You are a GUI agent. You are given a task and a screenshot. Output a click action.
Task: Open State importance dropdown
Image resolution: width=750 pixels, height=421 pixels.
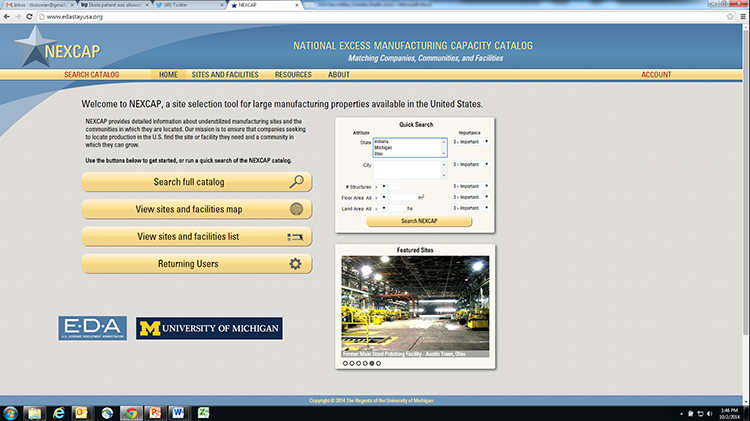click(471, 142)
